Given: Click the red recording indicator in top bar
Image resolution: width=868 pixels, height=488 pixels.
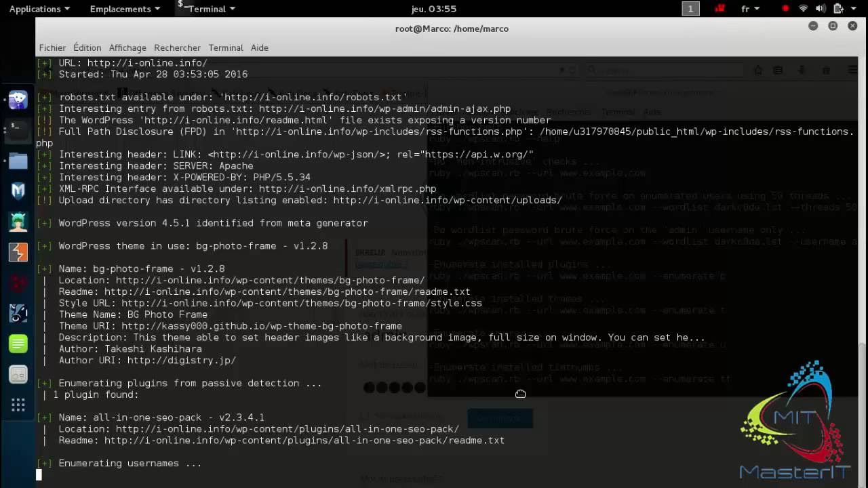Looking at the screenshot, I should 785,9.
